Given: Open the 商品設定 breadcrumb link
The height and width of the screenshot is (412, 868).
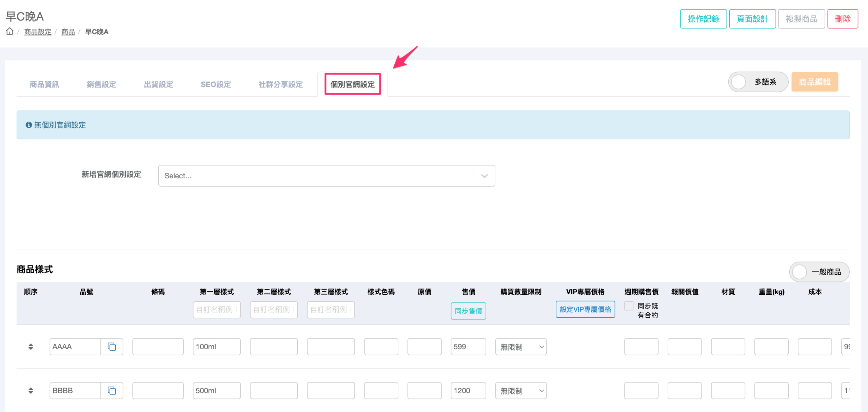Looking at the screenshot, I should 38,32.
